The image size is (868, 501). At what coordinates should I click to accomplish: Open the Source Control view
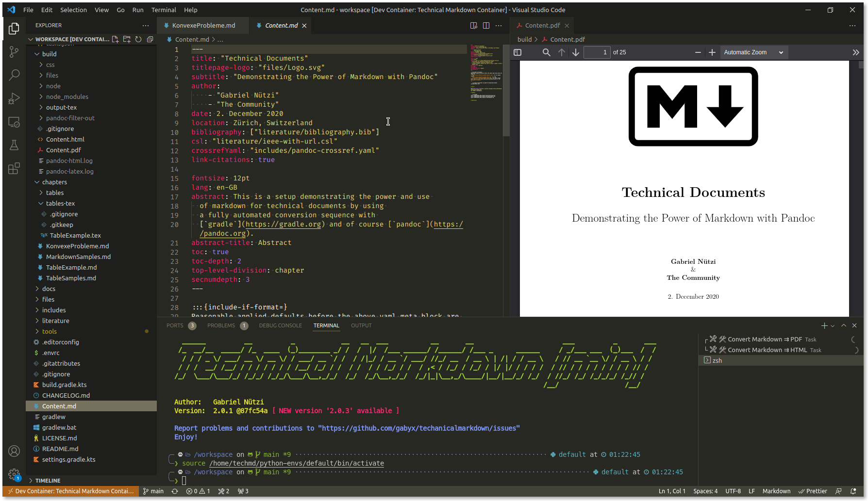click(14, 52)
